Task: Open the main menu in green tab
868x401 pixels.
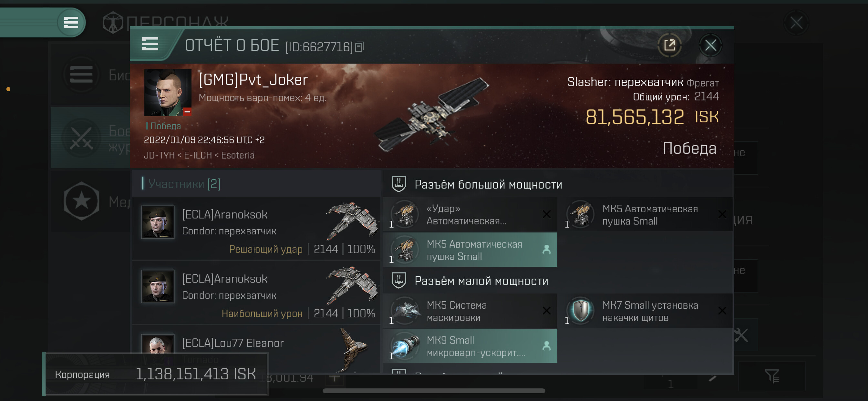Action: point(71,23)
